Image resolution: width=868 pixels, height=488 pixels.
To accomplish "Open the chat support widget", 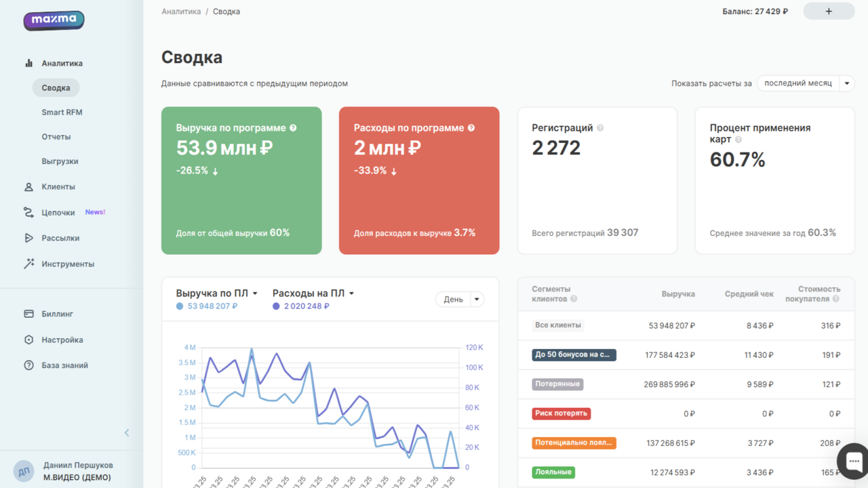I will click(853, 460).
